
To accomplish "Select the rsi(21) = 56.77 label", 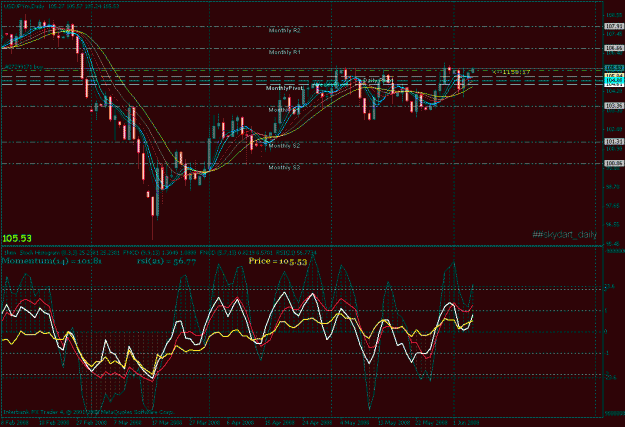I will click(x=166, y=261).
